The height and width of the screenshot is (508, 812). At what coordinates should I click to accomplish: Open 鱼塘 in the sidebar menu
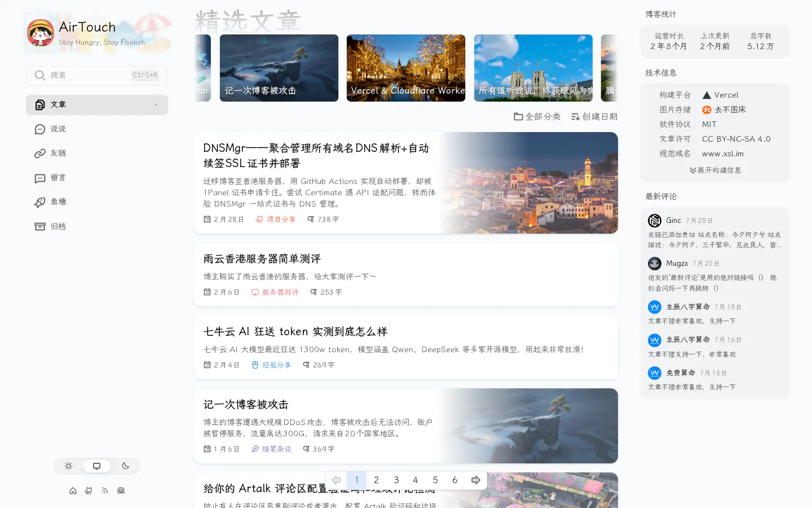pyautogui.click(x=97, y=202)
